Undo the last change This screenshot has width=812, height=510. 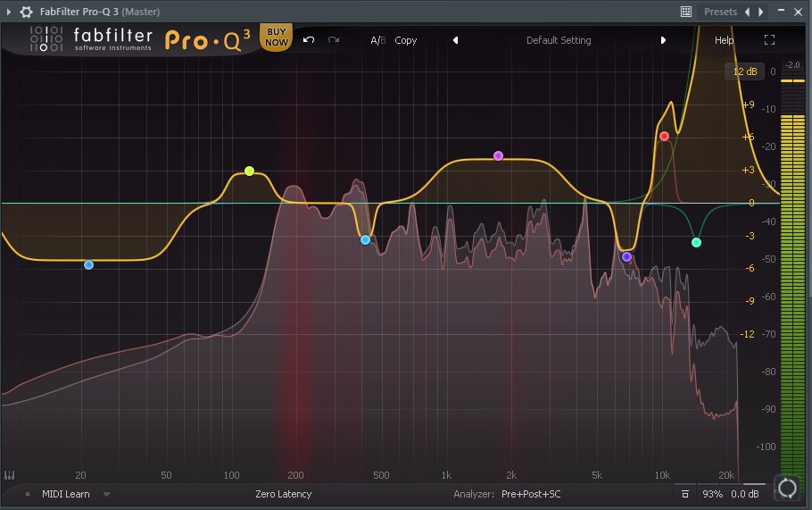tap(309, 40)
